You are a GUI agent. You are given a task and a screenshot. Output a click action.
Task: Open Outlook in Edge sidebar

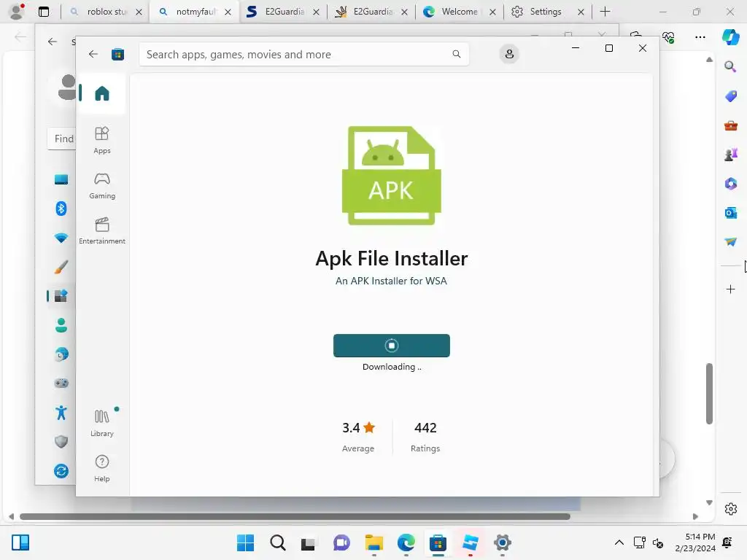click(731, 212)
